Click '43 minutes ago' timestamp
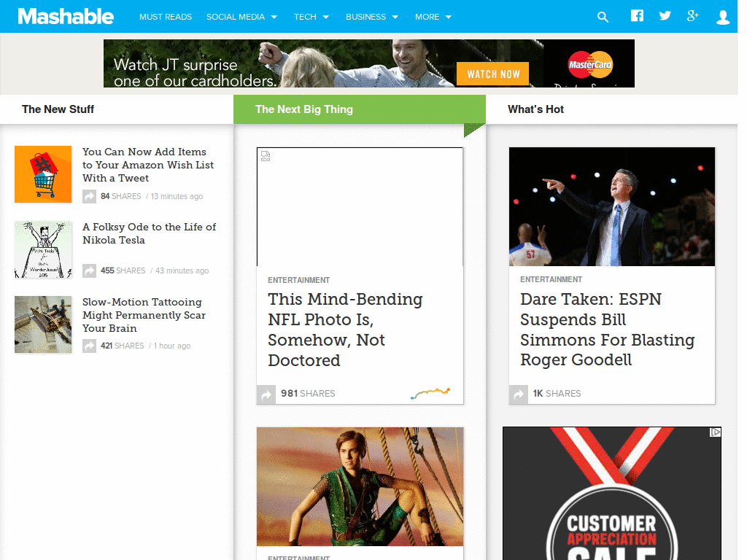The height and width of the screenshot is (560, 747). 182,271
